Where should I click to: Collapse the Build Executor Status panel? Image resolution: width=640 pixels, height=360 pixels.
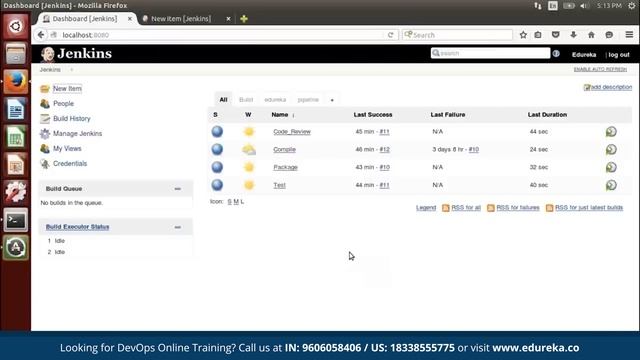[x=178, y=227]
